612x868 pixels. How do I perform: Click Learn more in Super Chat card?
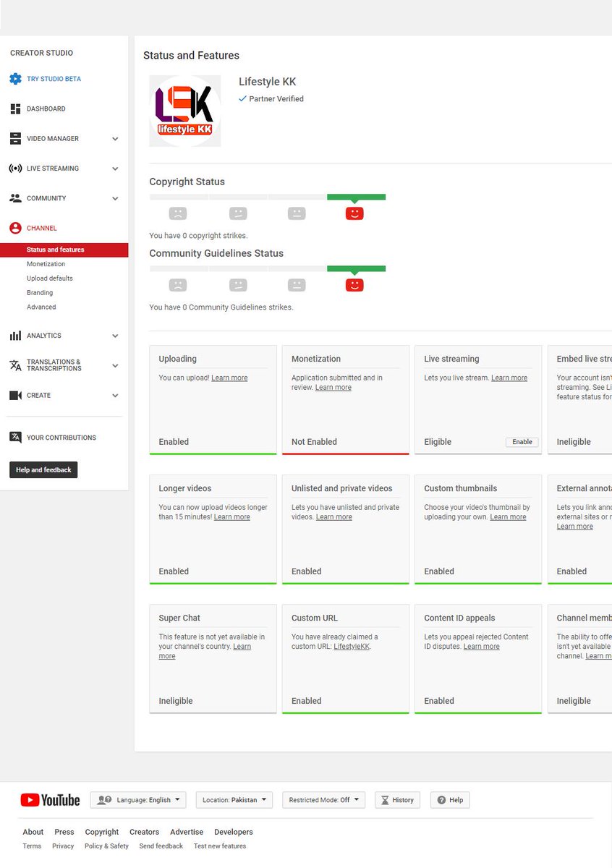[x=206, y=651]
